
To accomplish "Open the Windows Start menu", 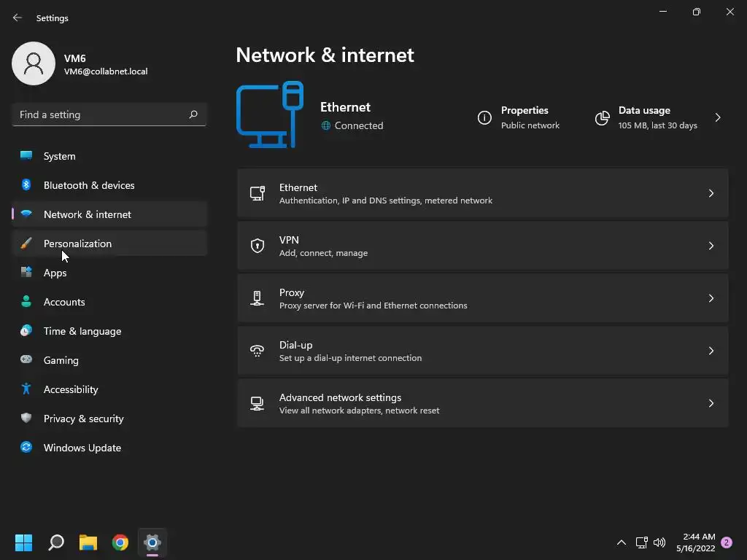I will click(x=24, y=542).
